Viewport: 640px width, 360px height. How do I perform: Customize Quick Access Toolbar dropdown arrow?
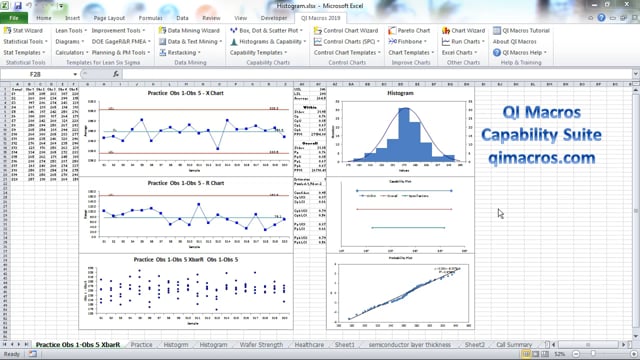pos(61,6)
